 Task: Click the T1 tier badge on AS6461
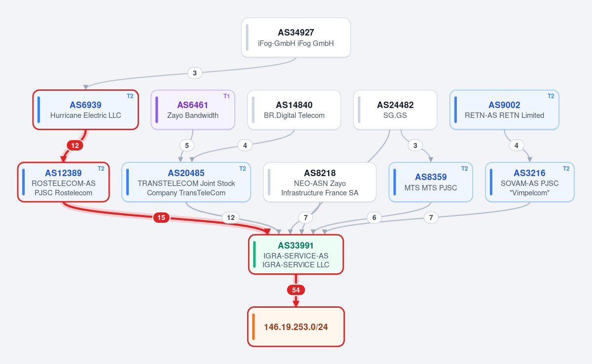coord(226,96)
